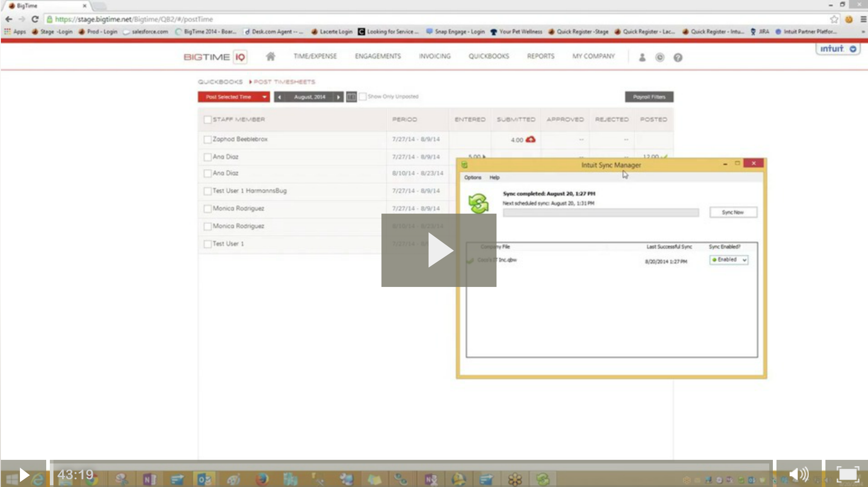
Task: Toggle the select-all STAFF MEMBER checkbox
Action: (207, 119)
